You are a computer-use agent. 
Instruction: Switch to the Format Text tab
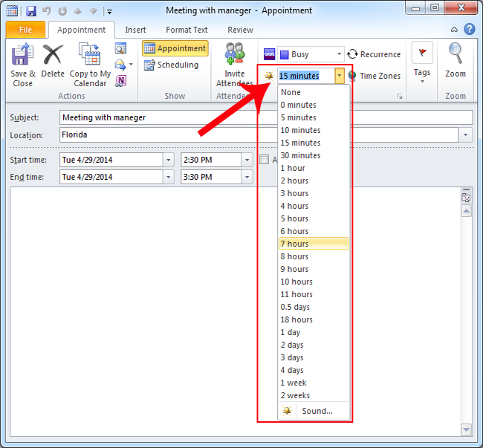[187, 30]
